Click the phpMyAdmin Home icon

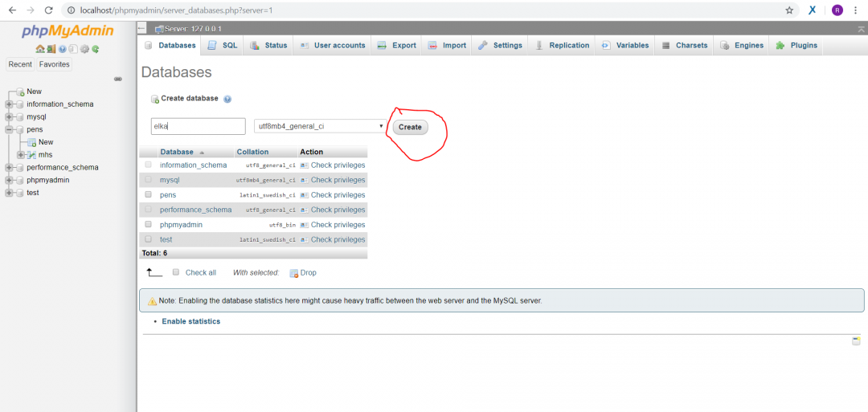tap(40, 49)
